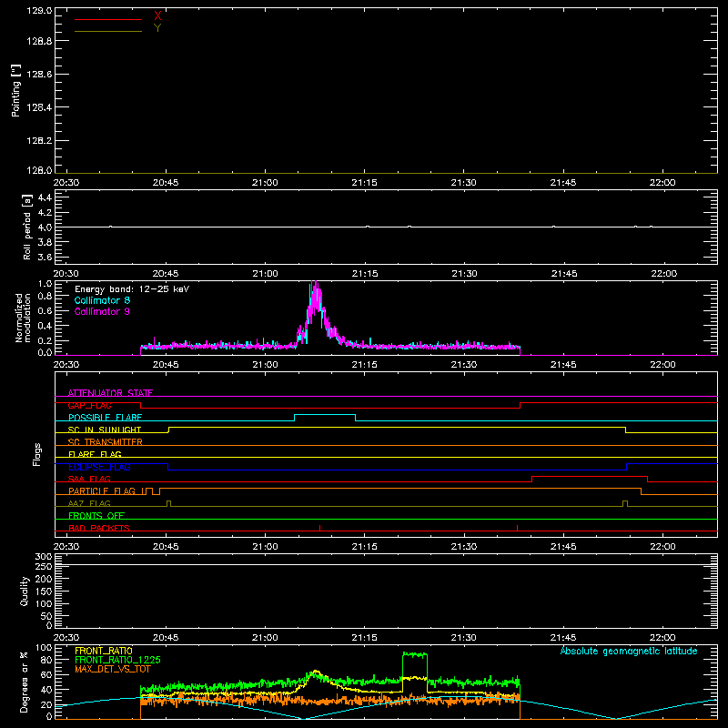
Task: Click the 128.2 tick label on the Pointing axis
Action: (x=39, y=141)
